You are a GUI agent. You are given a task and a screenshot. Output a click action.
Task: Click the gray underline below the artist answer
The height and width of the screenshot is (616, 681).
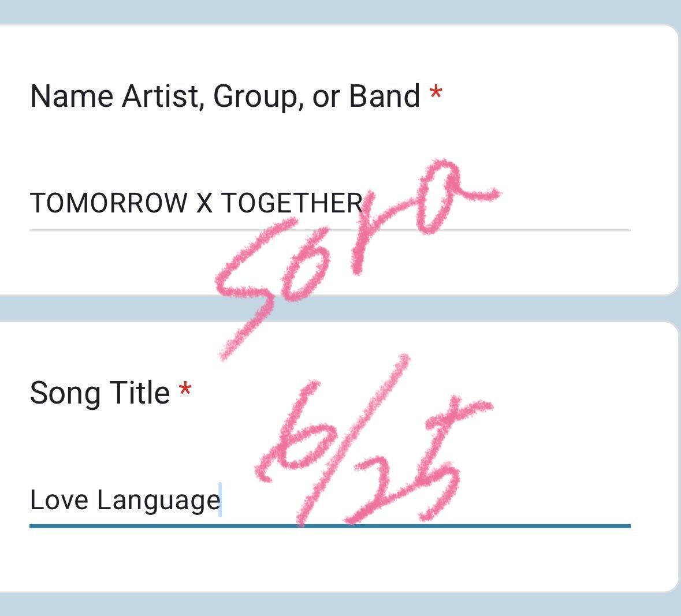pyautogui.click(x=330, y=230)
